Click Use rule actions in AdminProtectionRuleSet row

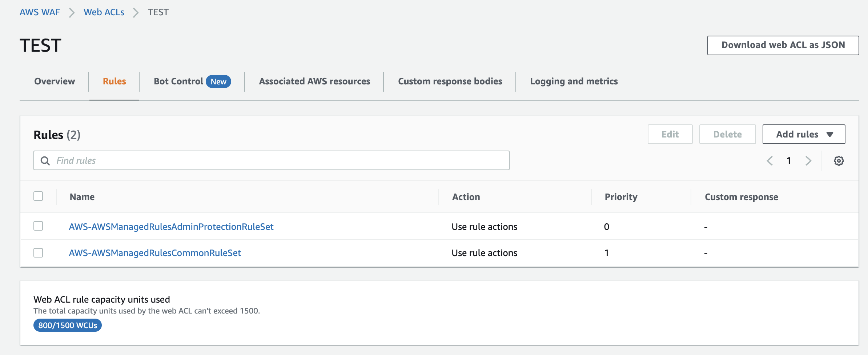[x=484, y=227]
